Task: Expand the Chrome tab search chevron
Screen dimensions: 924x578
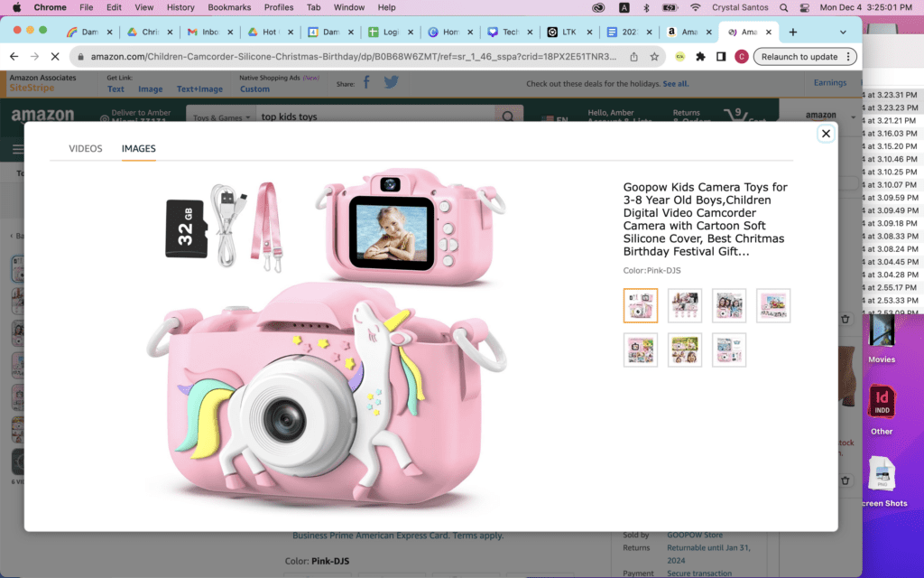Action: point(843,32)
